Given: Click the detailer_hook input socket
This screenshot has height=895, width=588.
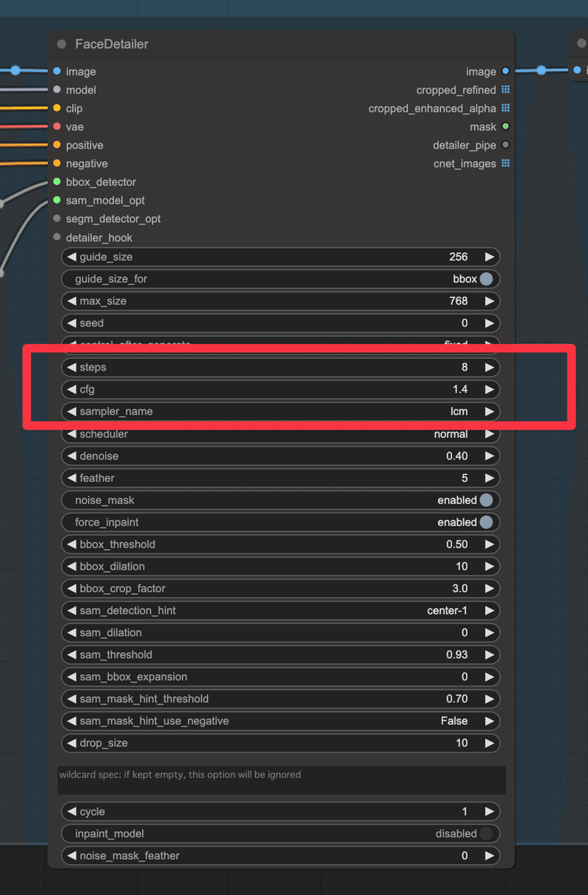Looking at the screenshot, I should (57, 237).
